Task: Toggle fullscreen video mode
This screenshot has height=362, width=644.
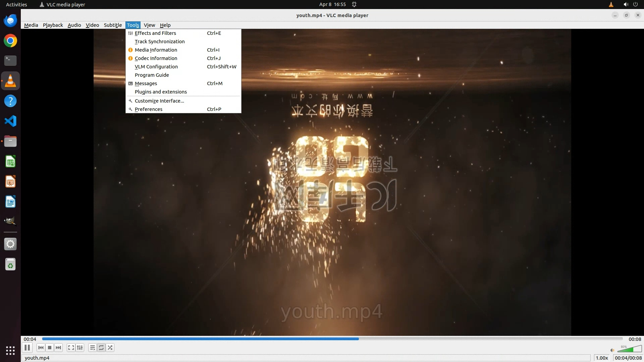Action: [71, 348]
